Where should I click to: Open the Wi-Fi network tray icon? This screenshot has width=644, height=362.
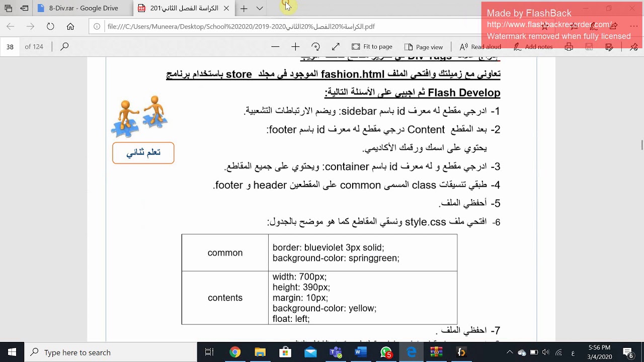(559, 352)
